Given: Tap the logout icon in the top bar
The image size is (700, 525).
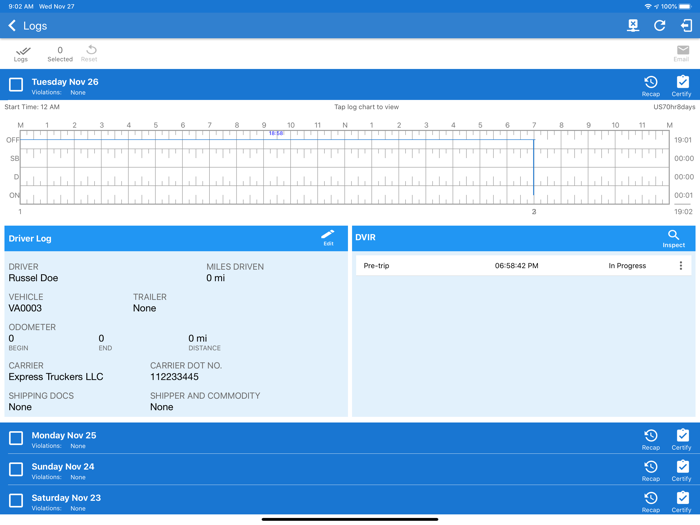Looking at the screenshot, I should [x=686, y=26].
